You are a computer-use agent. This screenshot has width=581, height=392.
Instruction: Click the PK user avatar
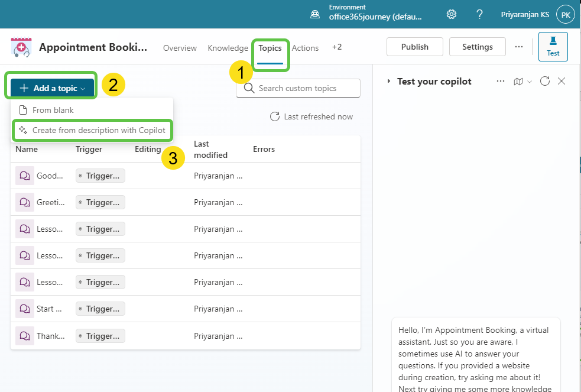tap(566, 15)
